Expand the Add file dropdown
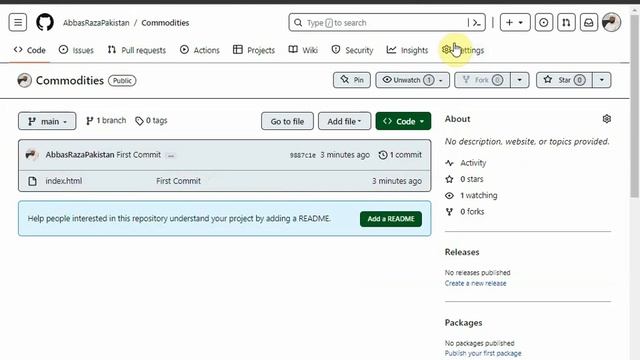Image resolution: width=640 pixels, height=360 pixels. 344,121
